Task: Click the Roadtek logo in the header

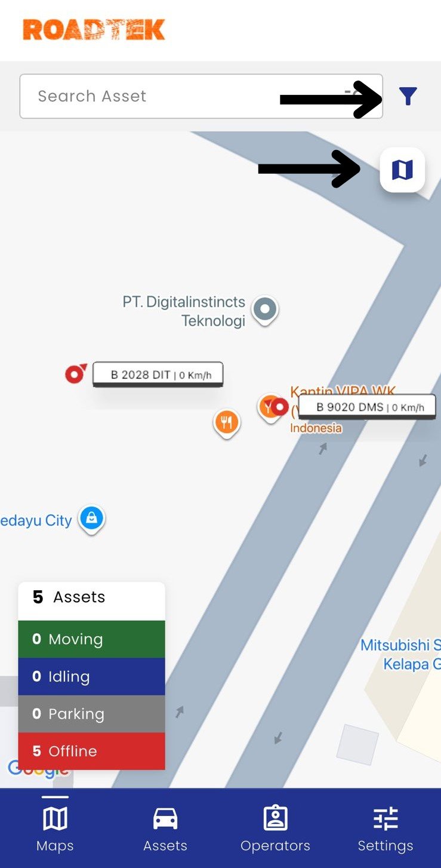Action: 94,30
